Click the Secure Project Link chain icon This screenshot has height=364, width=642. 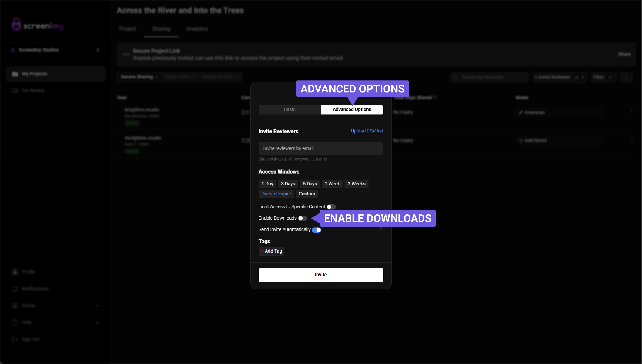tap(126, 54)
